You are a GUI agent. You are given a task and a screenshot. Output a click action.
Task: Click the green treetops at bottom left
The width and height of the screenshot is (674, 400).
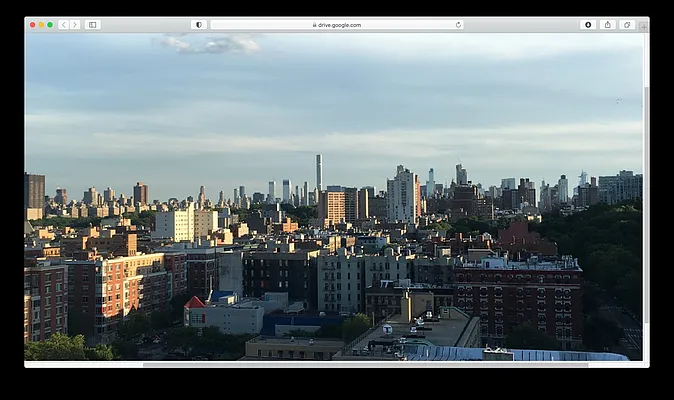(x=60, y=347)
